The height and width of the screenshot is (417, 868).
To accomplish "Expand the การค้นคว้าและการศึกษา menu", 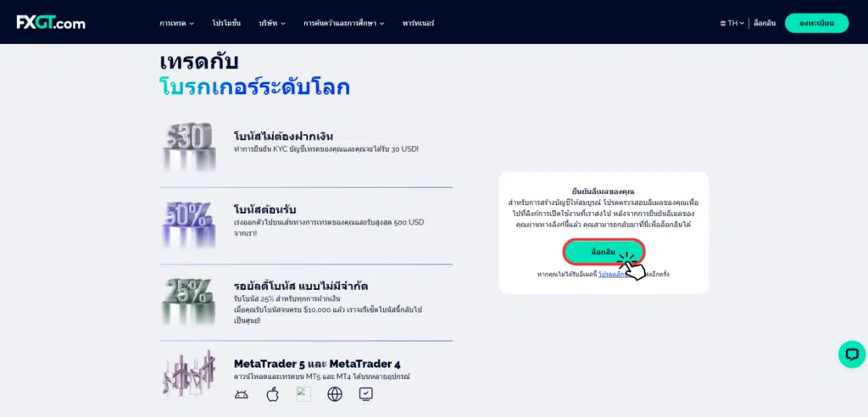I will pos(344,23).
